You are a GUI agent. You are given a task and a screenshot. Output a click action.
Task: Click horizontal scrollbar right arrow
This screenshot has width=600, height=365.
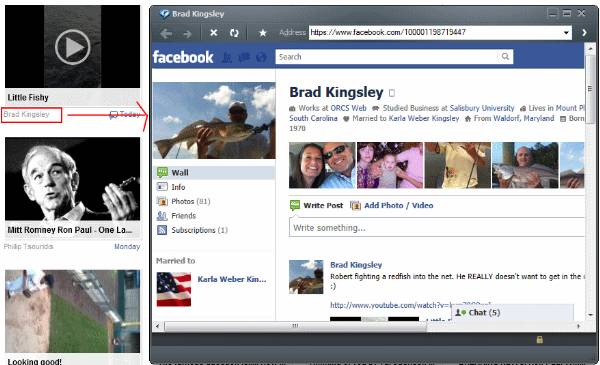coord(578,326)
